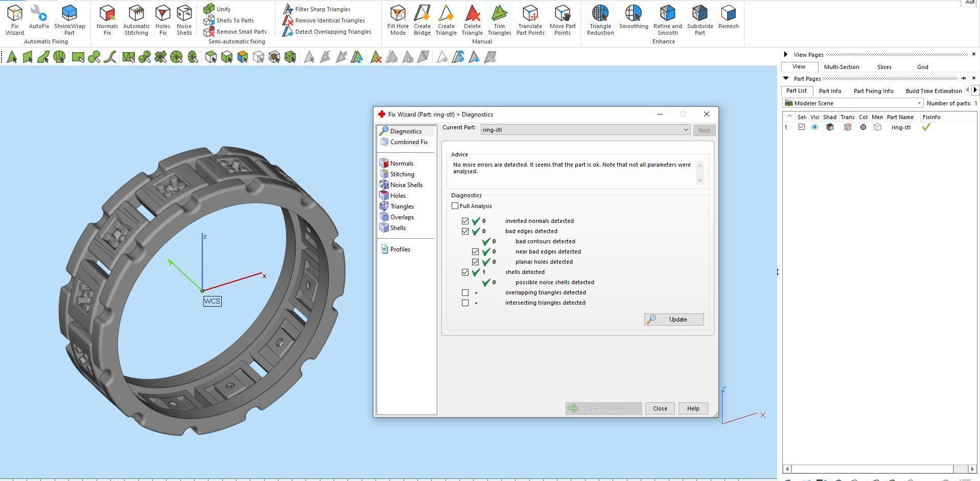
Task: Toggle visibility eye for ring-stl part
Action: pyautogui.click(x=814, y=127)
